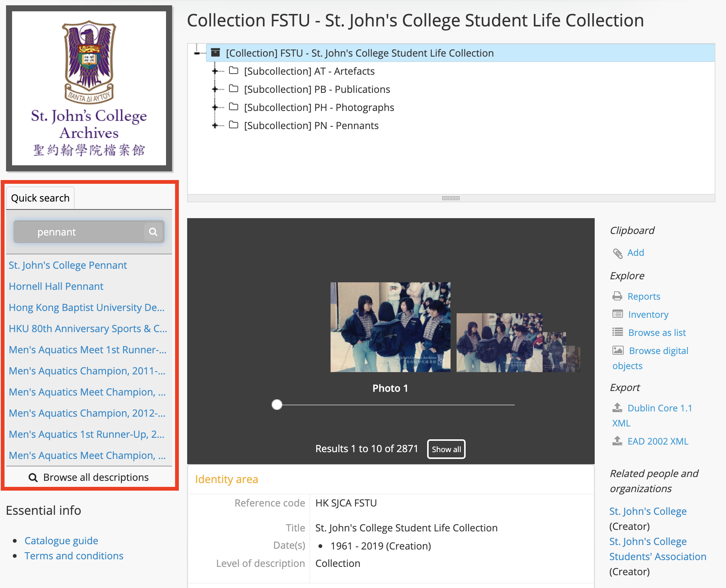
Task: Open Reports via the printer icon
Action: (617, 296)
